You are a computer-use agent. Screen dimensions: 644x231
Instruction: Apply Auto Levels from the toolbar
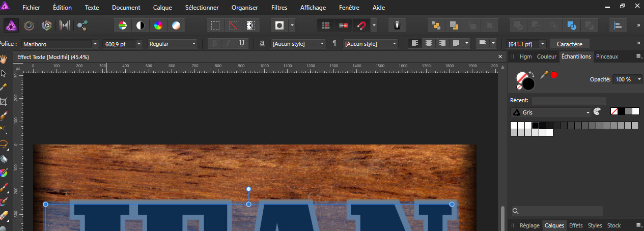point(123,25)
